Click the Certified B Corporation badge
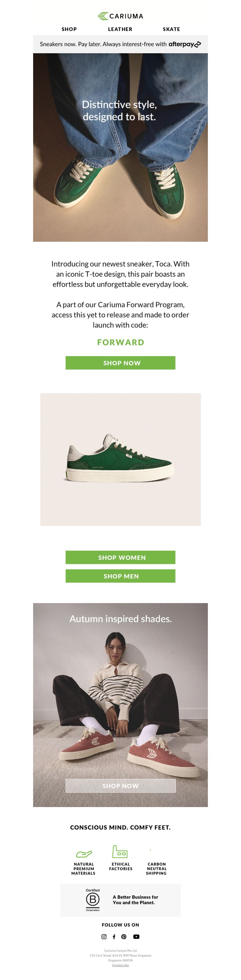Viewport: 241px width, 980px height. click(x=92, y=900)
